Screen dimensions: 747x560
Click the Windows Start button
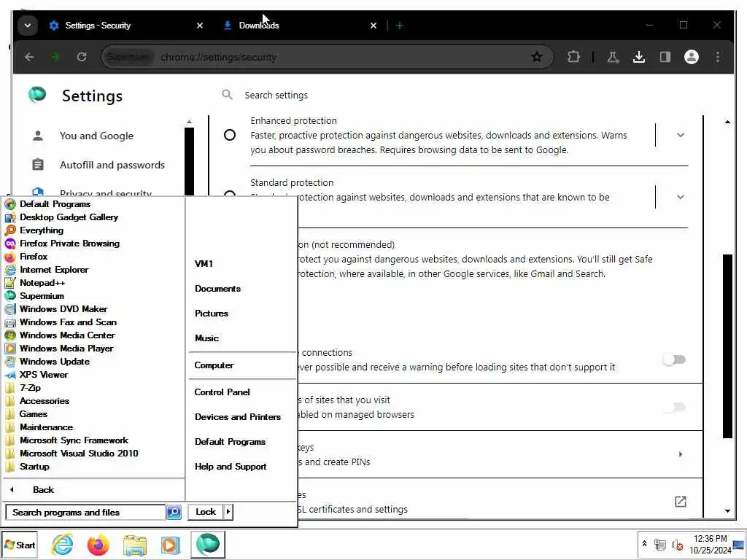coord(20,545)
